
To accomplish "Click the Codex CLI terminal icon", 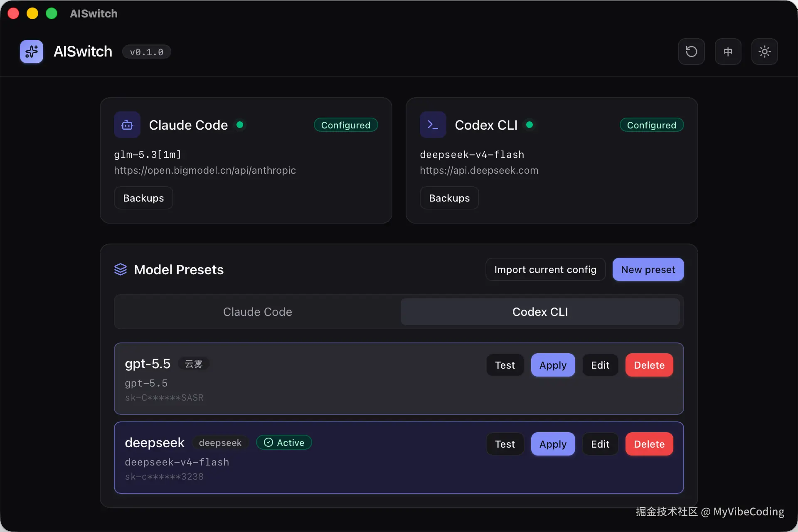I will click(433, 125).
